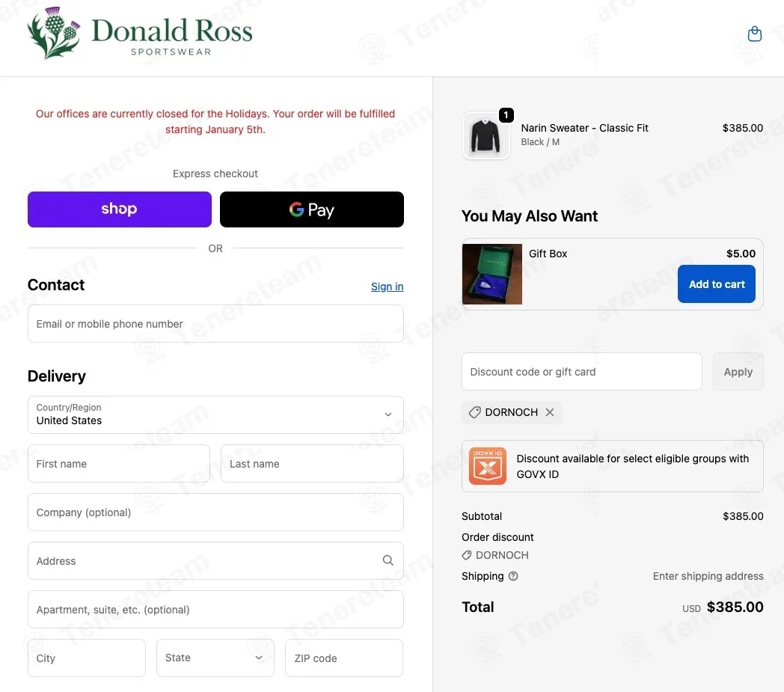This screenshot has height=692, width=784.
Task: Pay with Shop Pay express button
Action: tap(120, 209)
